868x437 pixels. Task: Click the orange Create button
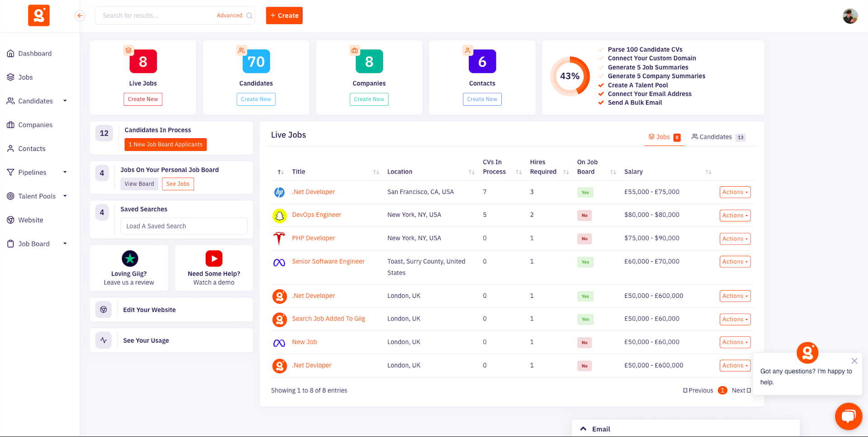point(284,15)
